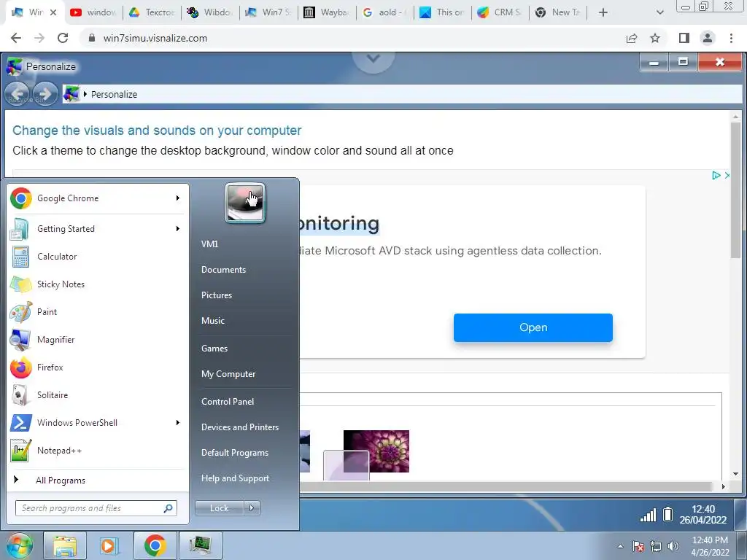The height and width of the screenshot is (560, 747).
Task: Click the Windows Start orb
Action: [x=19, y=545]
